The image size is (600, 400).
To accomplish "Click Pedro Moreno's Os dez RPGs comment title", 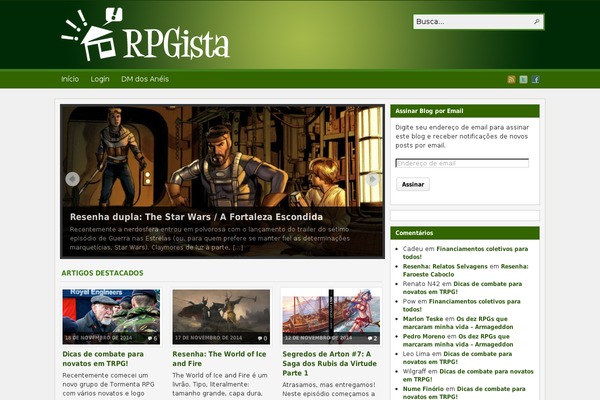I will [x=458, y=340].
